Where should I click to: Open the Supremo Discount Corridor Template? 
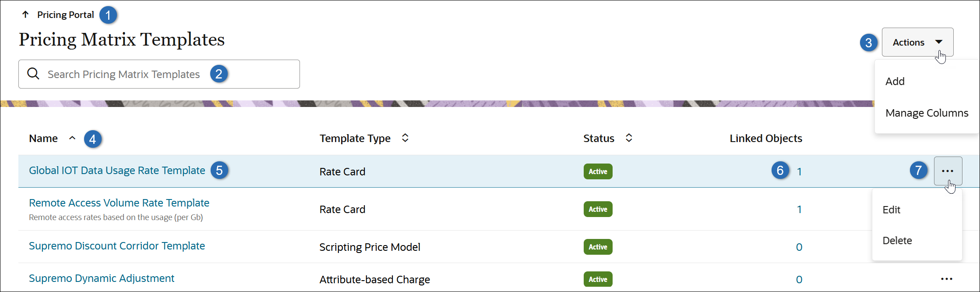(117, 246)
